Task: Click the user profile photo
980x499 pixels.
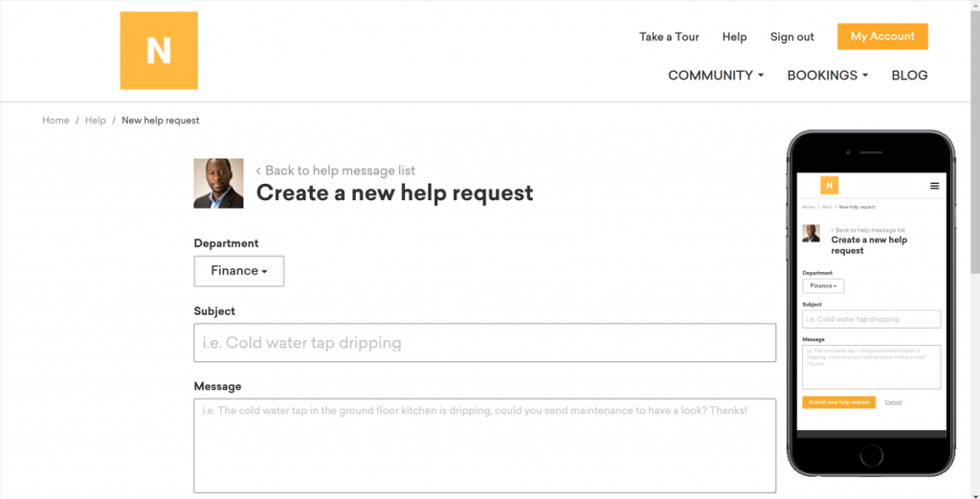Action: (218, 183)
